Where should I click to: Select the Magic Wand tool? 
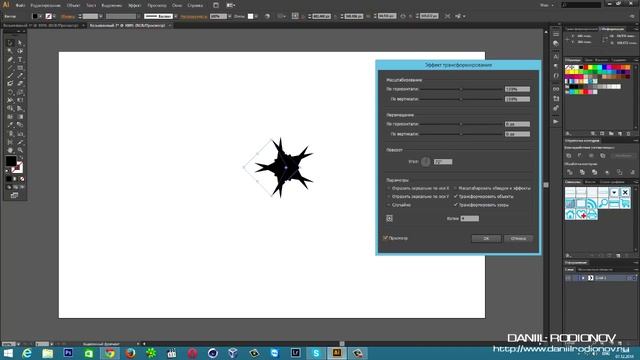tap(10, 51)
